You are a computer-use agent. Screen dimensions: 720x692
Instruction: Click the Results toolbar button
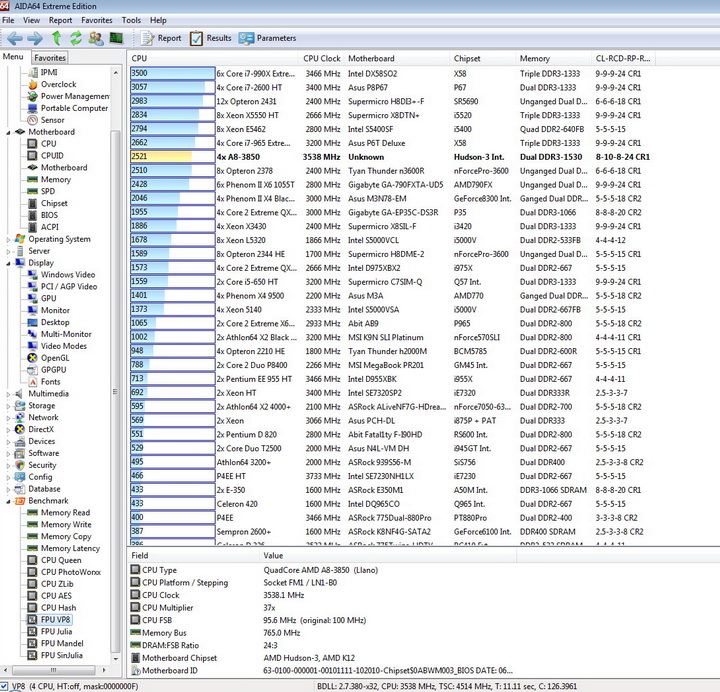click(x=211, y=38)
